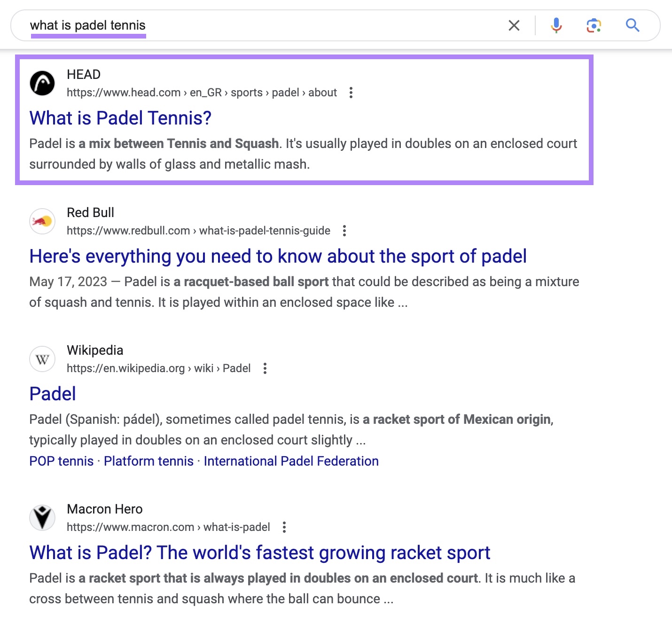Click the Macron Hero favicon
Image resolution: width=672 pixels, height=623 pixels.
pyautogui.click(x=42, y=518)
